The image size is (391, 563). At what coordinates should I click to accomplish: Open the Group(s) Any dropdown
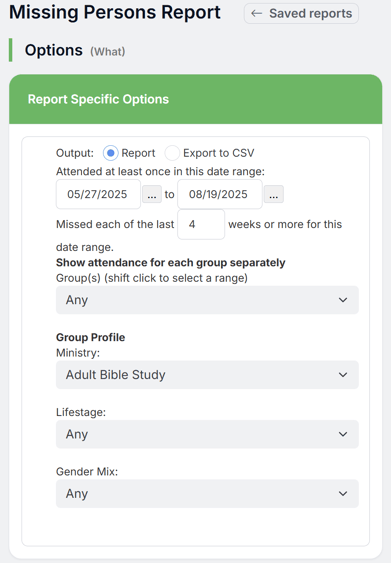(207, 300)
